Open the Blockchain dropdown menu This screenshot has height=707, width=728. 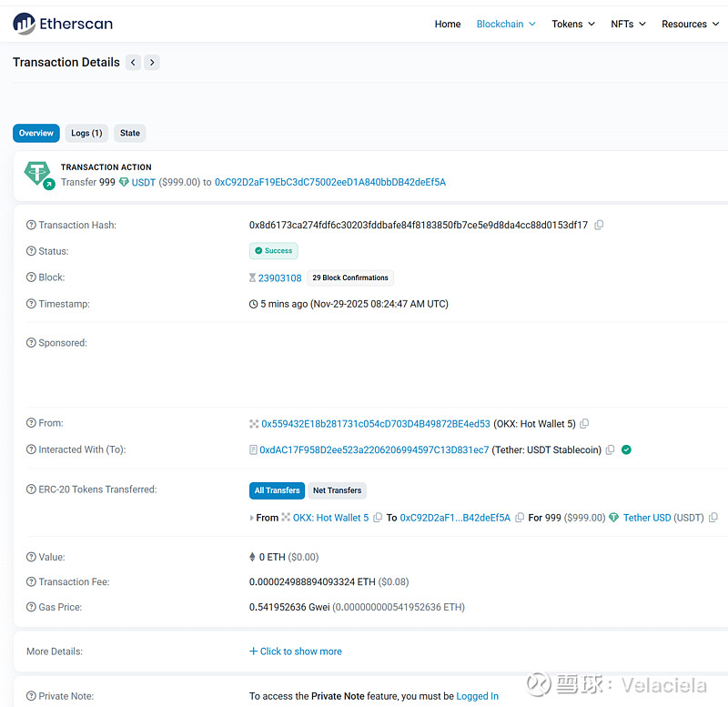pos(506,25)
